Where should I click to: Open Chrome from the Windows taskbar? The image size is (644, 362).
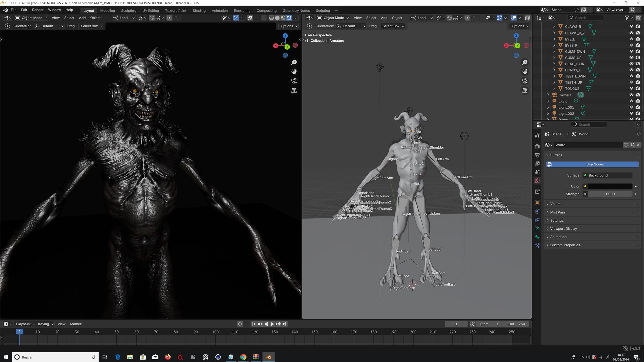[x=243, y=357]
